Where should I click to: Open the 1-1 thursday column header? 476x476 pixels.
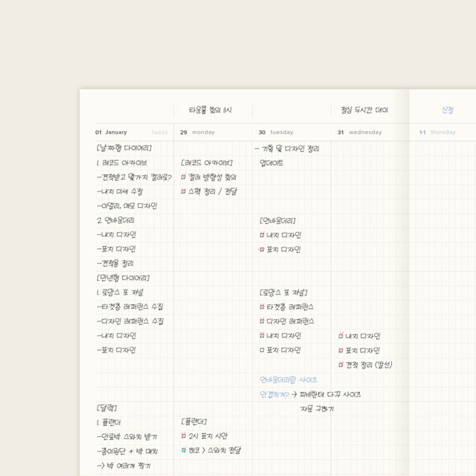click(437, 132)
